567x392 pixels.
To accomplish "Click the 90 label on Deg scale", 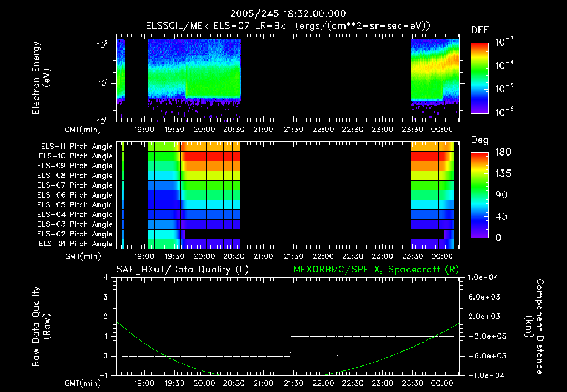I will [x=502, y=195].
